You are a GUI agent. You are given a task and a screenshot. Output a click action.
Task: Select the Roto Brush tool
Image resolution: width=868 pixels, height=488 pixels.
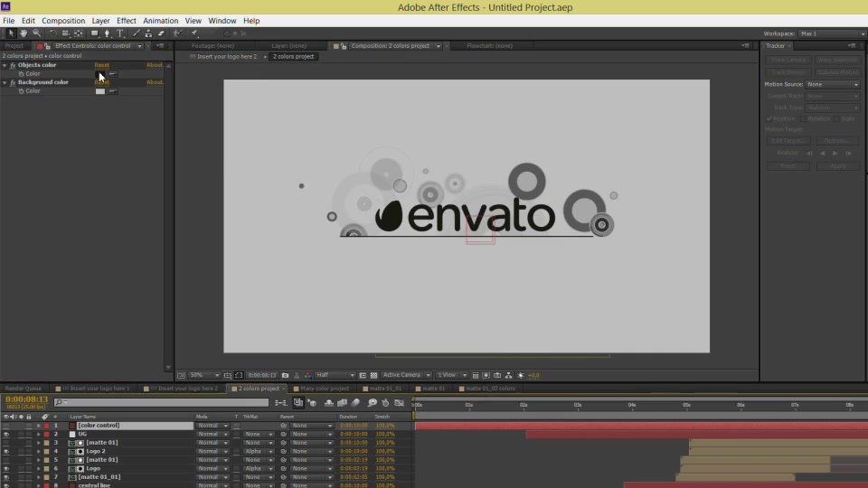(178, 33)
